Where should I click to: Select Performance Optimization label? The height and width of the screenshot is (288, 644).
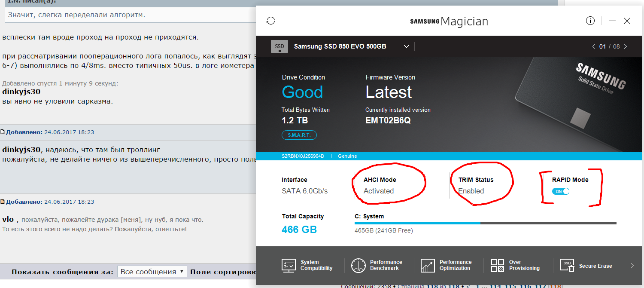click(456, 265)
